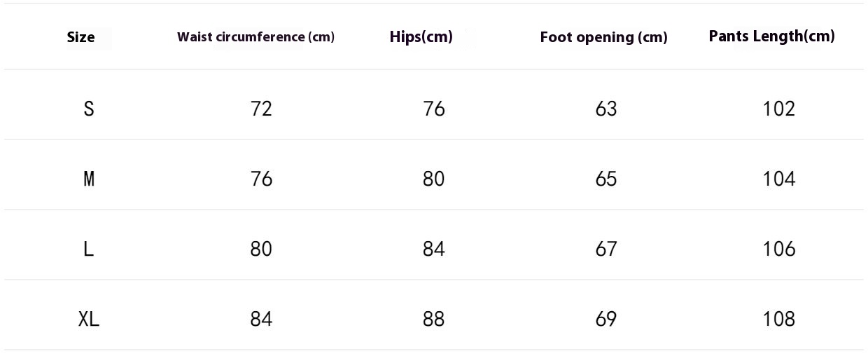Viewport: 868px width, 356px height.
Task: Click the M size row label
Action: pyautogui.click(x=89, y=179)
